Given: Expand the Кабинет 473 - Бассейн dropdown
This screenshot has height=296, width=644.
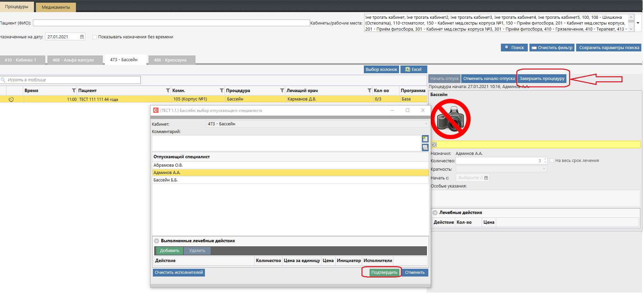Looking at the screenshot, I should pyautogui.click(x=426, y=124).
